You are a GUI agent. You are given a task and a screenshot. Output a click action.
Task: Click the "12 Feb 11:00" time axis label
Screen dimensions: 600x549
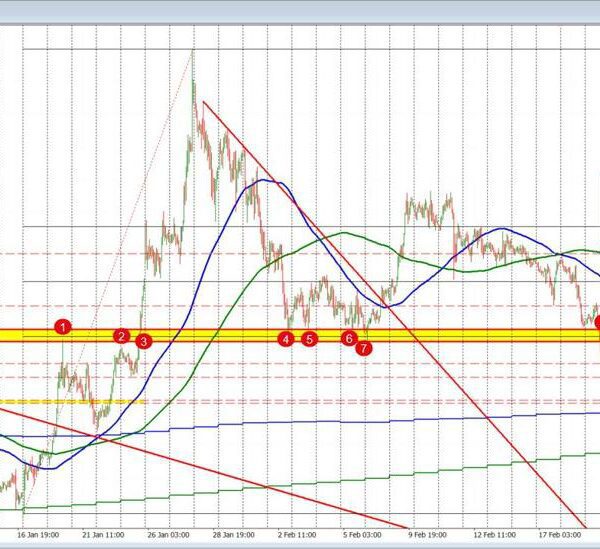click(x=494, y=534)
